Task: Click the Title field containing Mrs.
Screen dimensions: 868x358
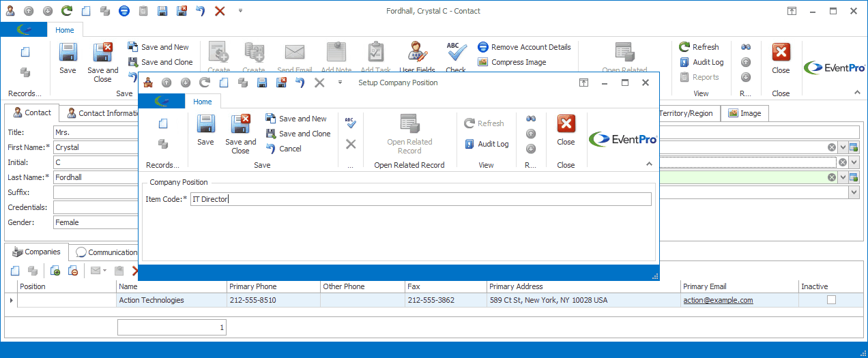Action: 96,132
